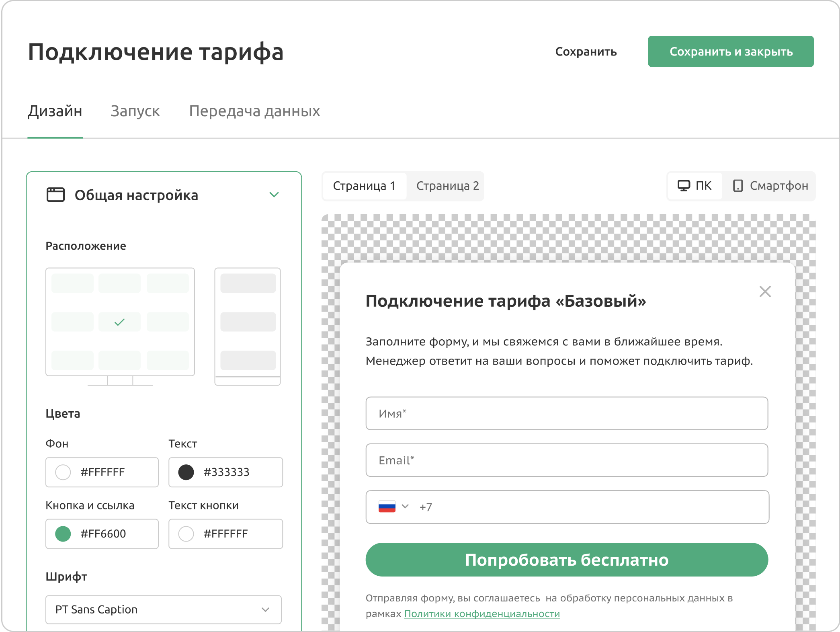This screenshot has width=840, height=632.
Task: Click the Russian flag icon in the phone field
Action: coord(387,507)
